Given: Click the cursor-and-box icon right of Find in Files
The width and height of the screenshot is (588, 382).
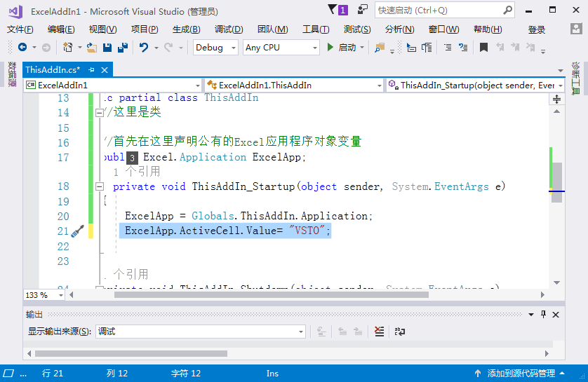Looking at the screenshot, I should [411, 47].
